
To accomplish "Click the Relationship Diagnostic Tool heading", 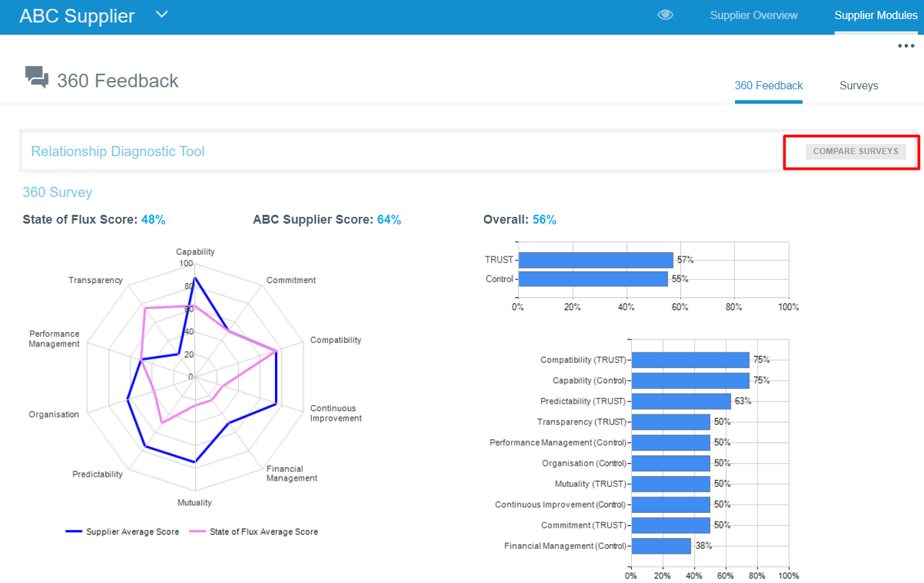I will coord(118,151).
